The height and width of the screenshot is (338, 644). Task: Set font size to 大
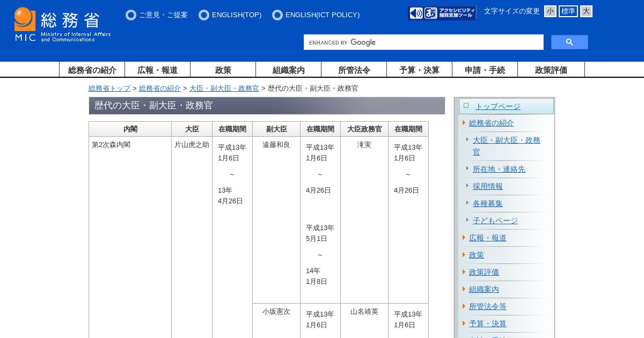(x=586, y=11)
